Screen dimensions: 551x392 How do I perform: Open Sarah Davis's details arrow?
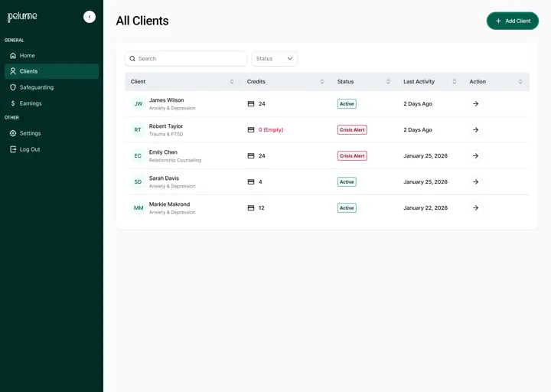[x=475, y=181]
